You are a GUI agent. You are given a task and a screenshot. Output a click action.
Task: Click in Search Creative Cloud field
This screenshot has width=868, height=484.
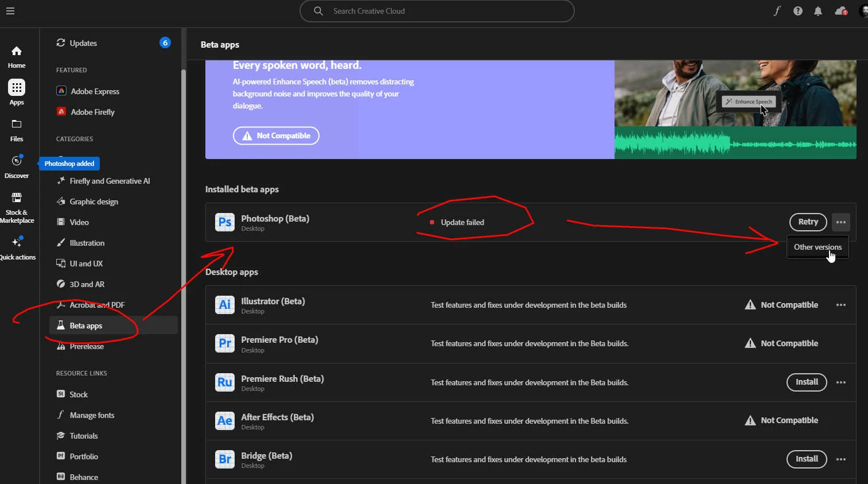[437, 11]
